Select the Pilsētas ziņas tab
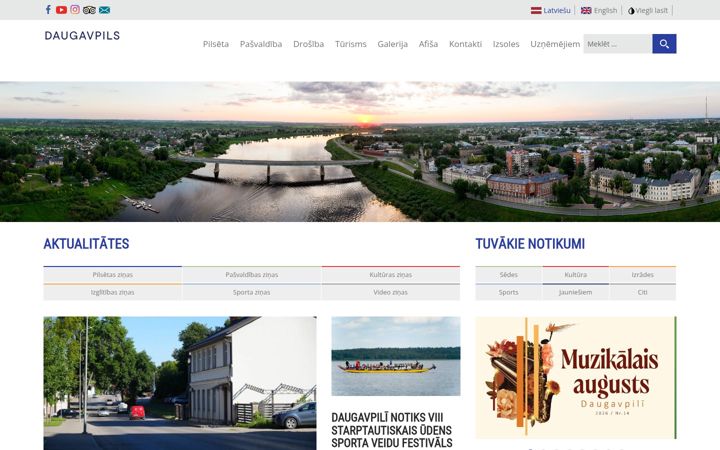 click(x=112, y=275)
